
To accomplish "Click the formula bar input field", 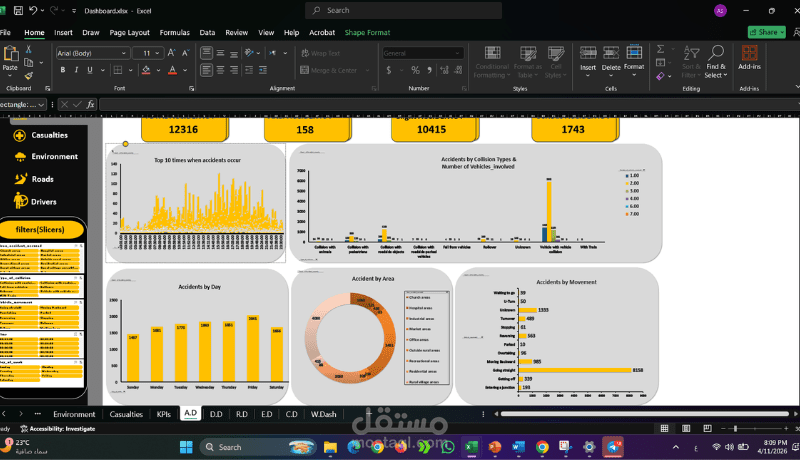I will [x=449, y=105].
